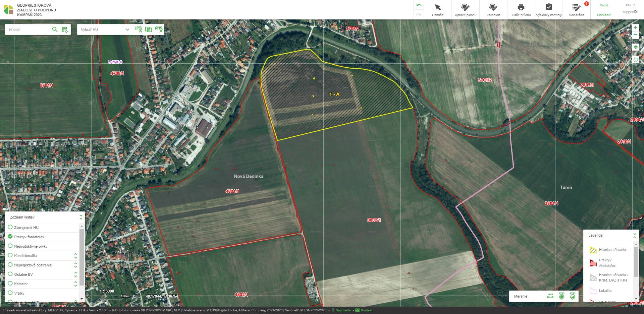
Task: Expand the Kondicionalita layer group
Action: pos(75,256)
